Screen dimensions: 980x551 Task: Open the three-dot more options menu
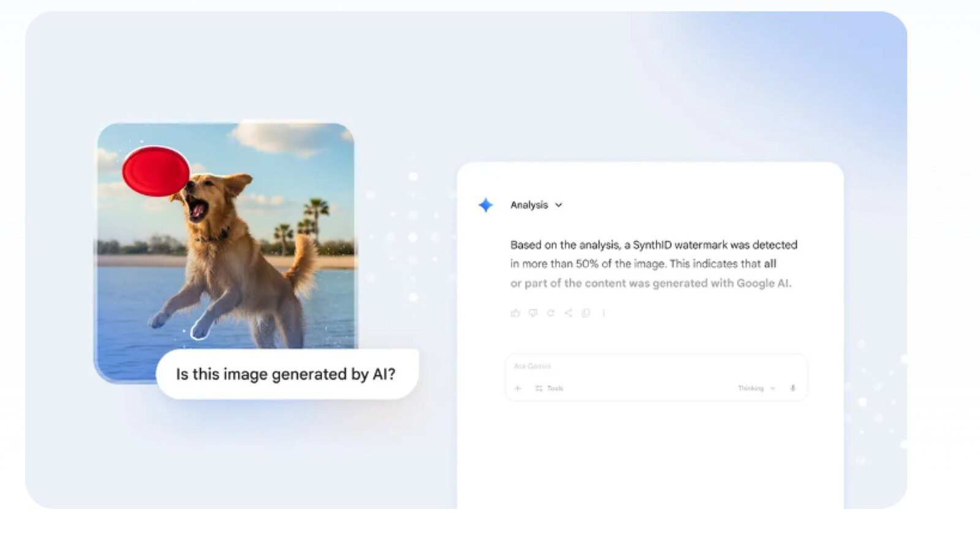tap(603, 313)
